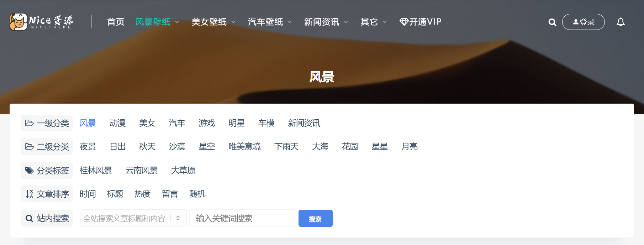Click the diamond 开通VIP icon

tap(404, 22)
